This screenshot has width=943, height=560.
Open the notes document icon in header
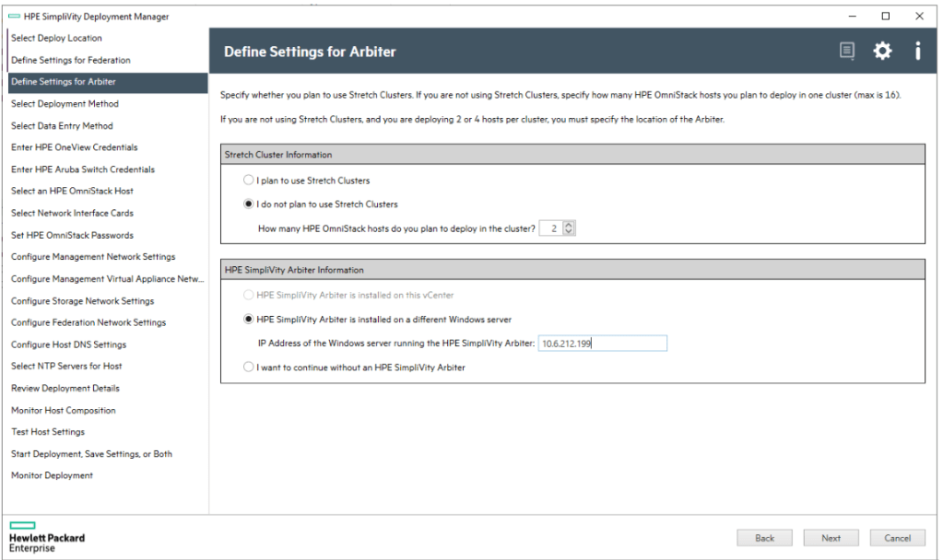coord(847,52)
